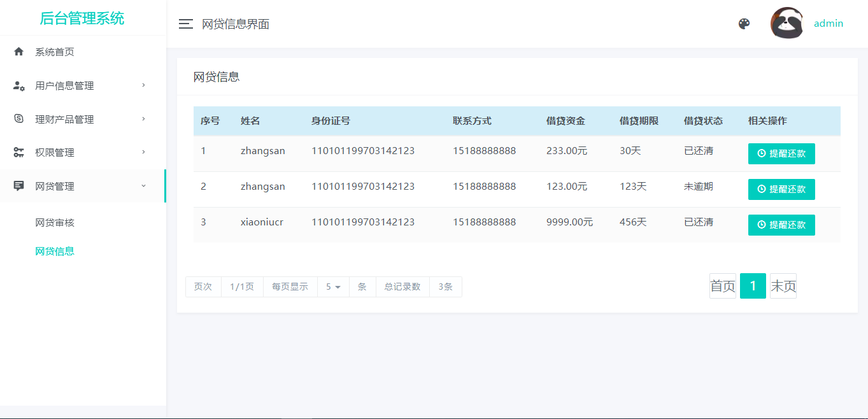
Task: Select page 1 in the pagination bar
Action: tap(753, 286)
